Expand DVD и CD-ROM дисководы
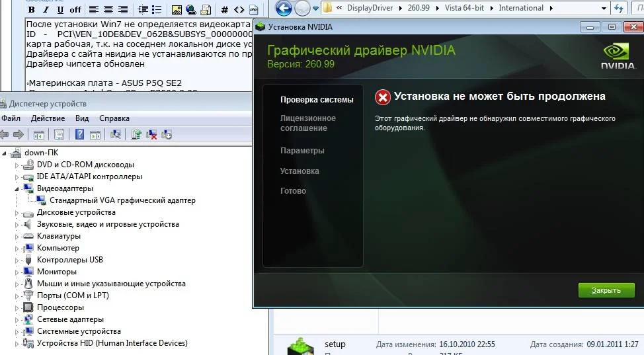This screenshot has height=355, width=644. coord(17,165)
